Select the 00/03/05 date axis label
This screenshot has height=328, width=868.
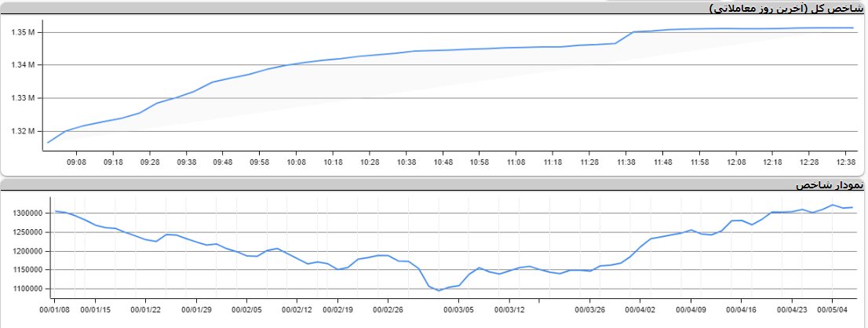[x=460, y=309]
